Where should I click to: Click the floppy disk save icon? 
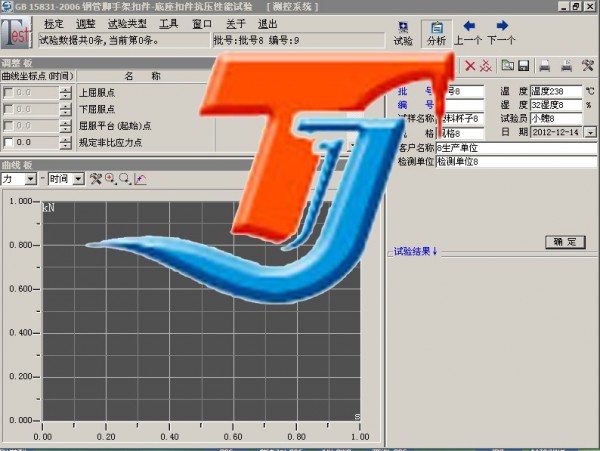point(523,66)
